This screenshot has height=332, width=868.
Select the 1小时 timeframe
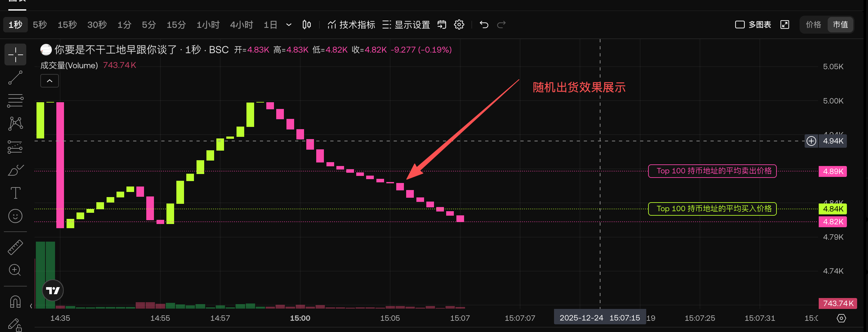pos(208,25)
